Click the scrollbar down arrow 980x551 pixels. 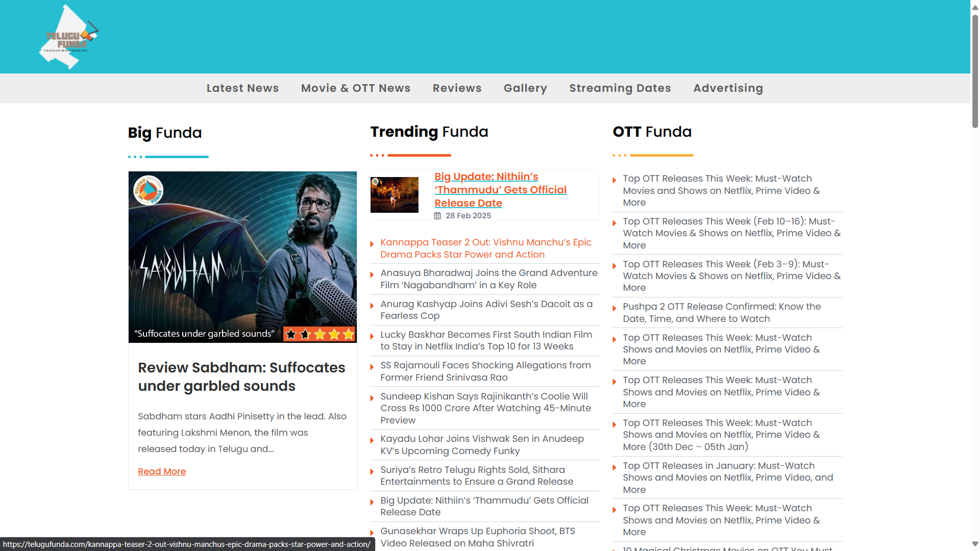(x=975, y=544)
